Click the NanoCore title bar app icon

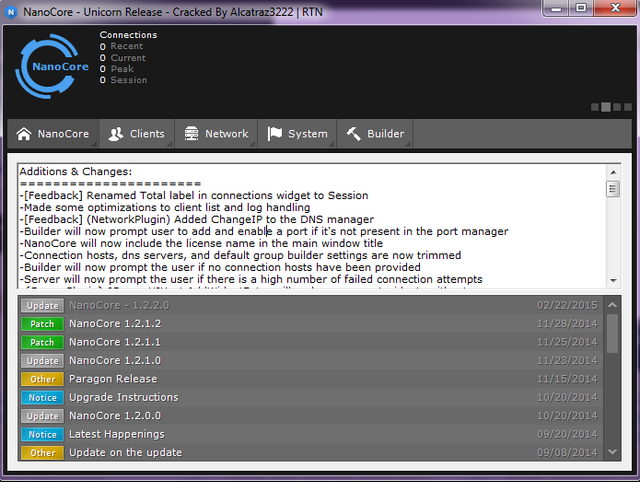coord(11,12)
